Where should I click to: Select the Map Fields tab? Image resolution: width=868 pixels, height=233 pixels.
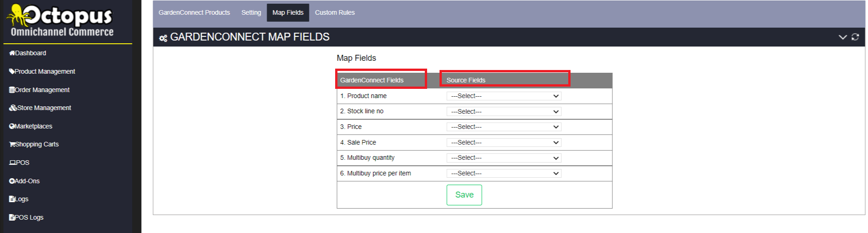[x=288, y=12]
